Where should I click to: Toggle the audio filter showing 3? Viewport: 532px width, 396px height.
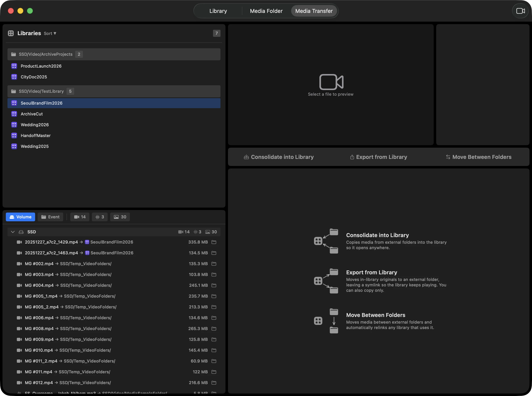[100, 217]
